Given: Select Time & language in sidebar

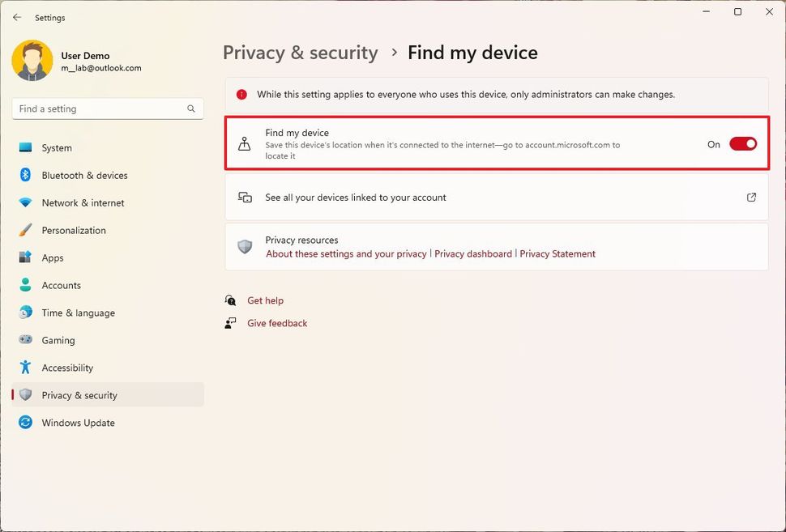Looking at the screenshot, I should click(x=78, y=313).
